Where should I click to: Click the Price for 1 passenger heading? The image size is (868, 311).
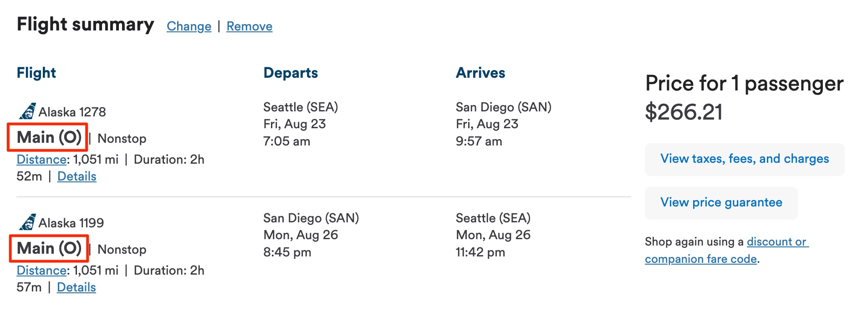tap(744, 84)
